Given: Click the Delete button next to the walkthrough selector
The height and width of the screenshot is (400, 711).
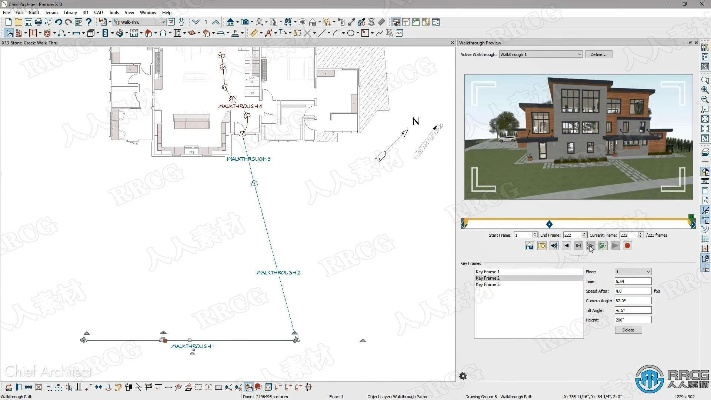Looking at the screenshot, I should [x=597, y=54].
